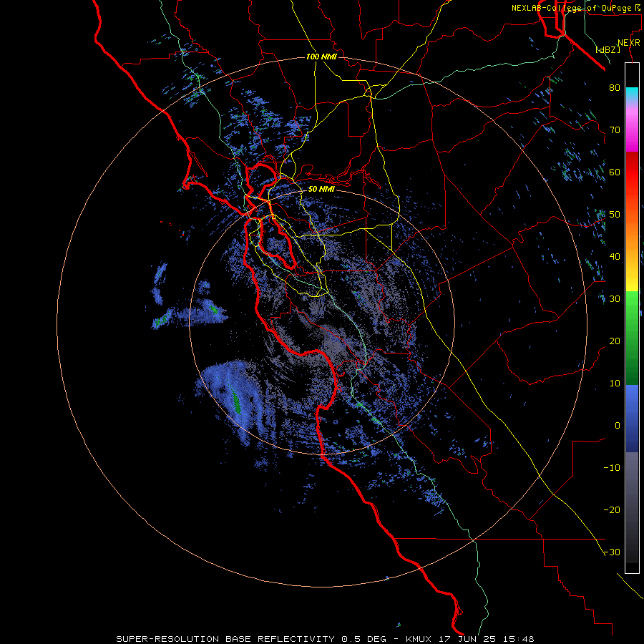Click the 20 dBZ scale value

tap(615, 341)
